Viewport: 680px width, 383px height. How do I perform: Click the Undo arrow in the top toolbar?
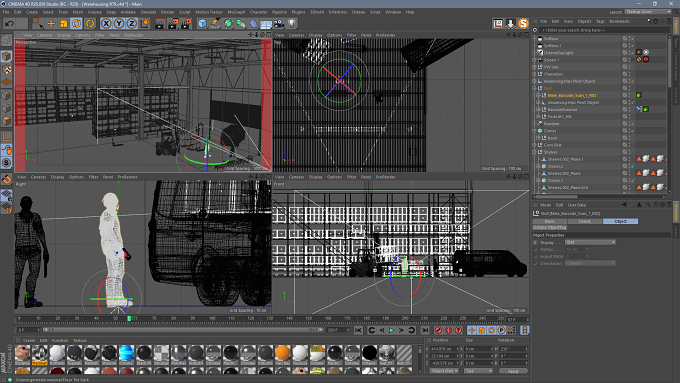(x=9, y=23)
